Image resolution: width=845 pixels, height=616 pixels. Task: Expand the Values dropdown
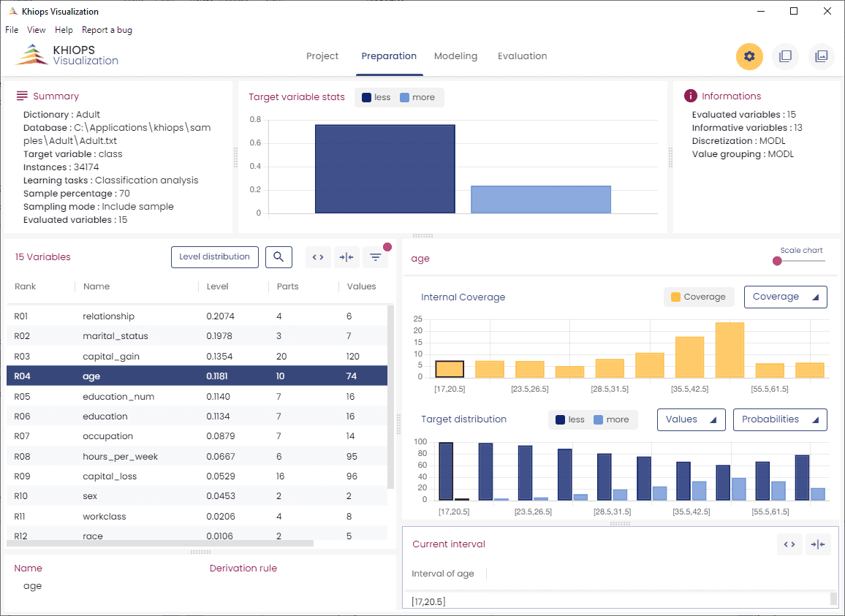[691, 419]
